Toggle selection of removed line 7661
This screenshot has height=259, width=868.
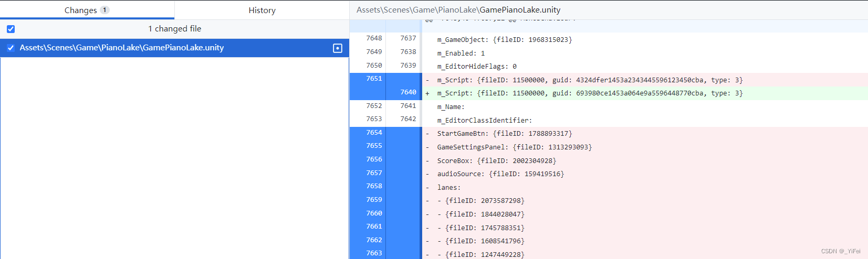pos(385,226)
